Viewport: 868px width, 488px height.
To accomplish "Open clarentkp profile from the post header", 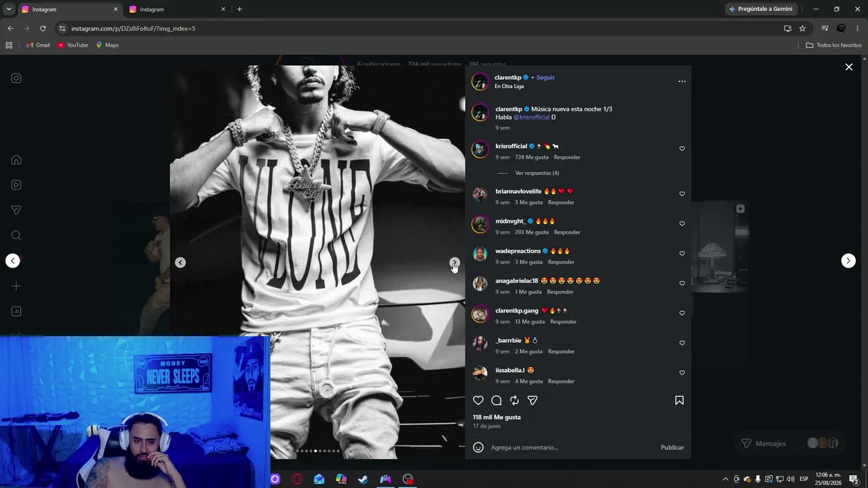I will [x=508, y=77].
